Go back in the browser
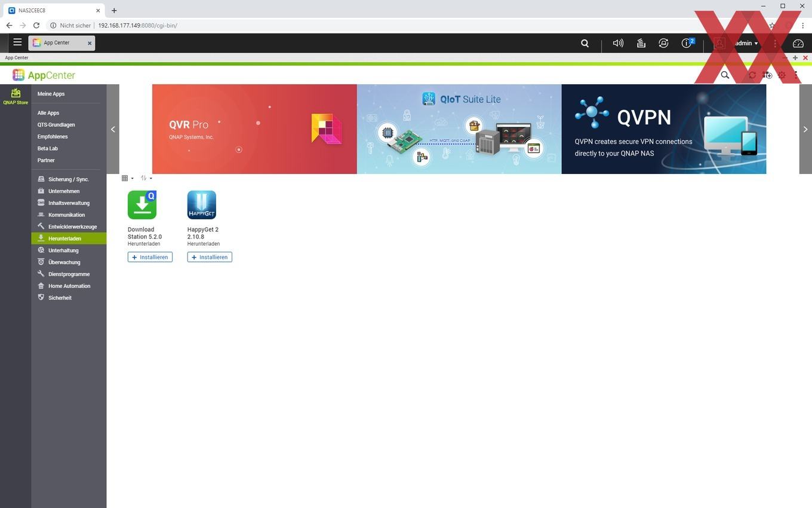Viewport: 812px width, 508px height. point(9,25)
